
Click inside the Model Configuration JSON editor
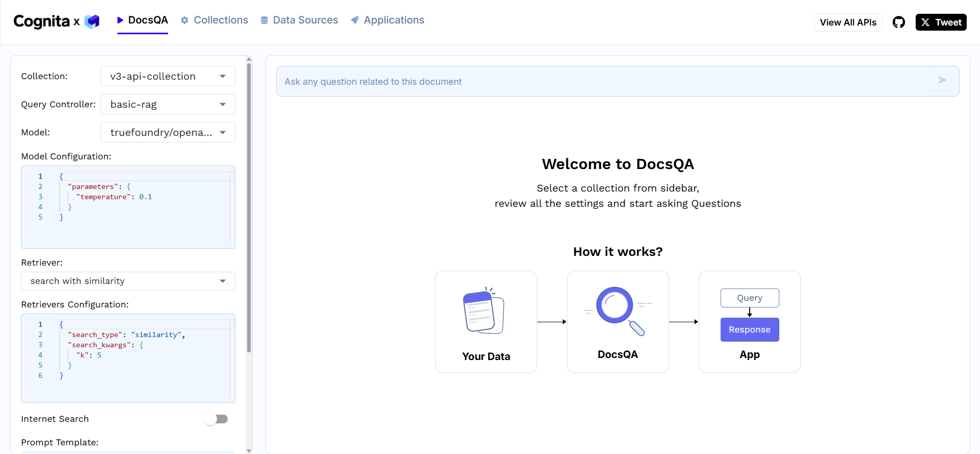pyautogui.click(x=128, y=207)
